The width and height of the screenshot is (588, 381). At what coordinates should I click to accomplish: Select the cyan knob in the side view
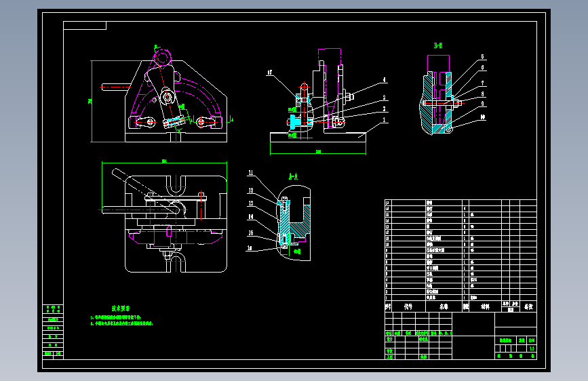coord(296,122)
